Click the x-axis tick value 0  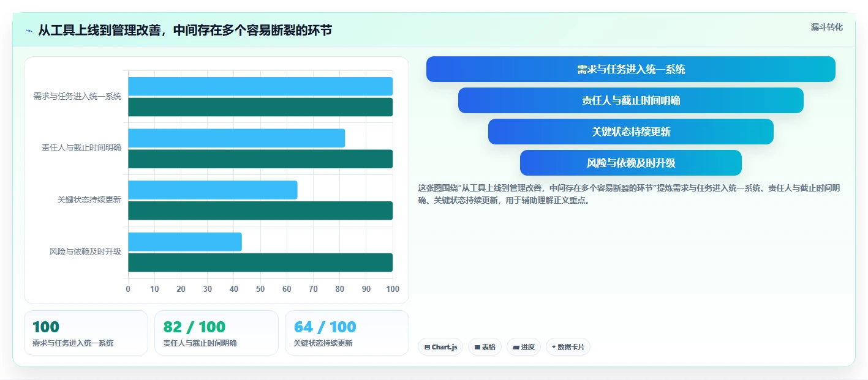[x=128, y=289]
